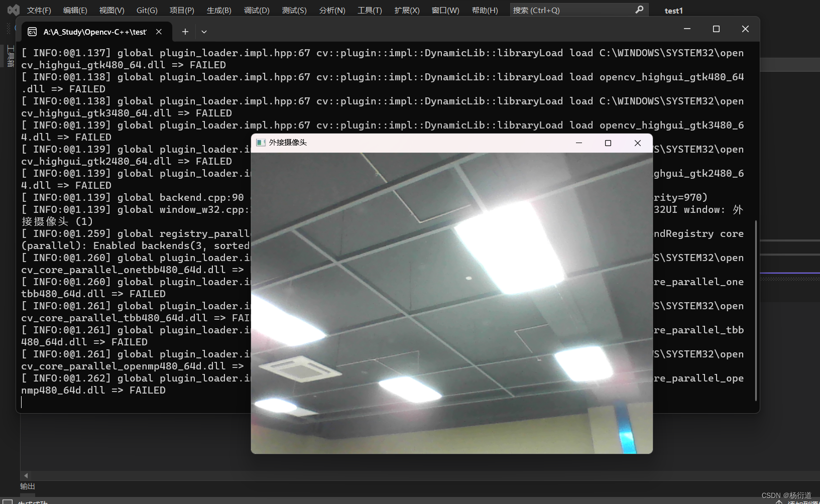Click the left scroll arrow below the terminal output
This screenshot has width=820, height=504.
coord(25,475)
